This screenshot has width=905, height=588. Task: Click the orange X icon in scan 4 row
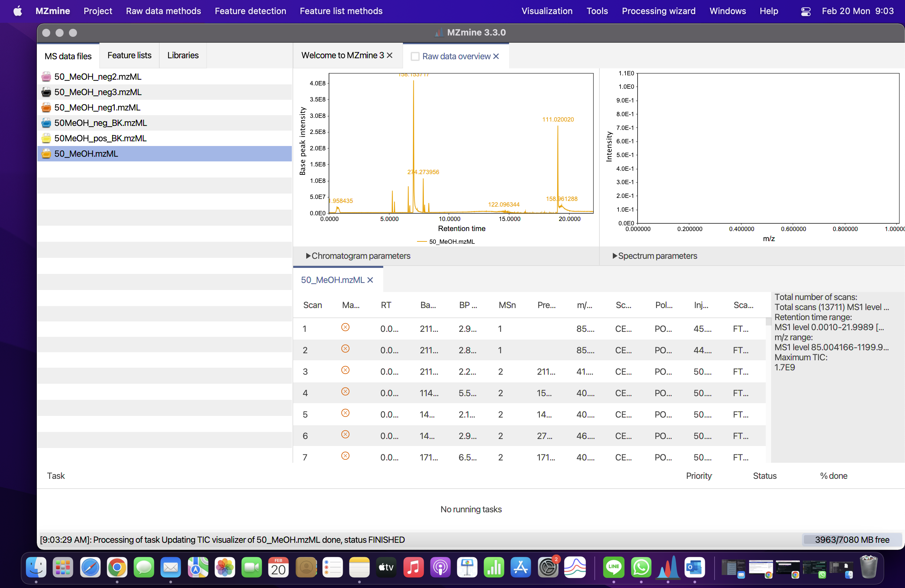(345, 392)
